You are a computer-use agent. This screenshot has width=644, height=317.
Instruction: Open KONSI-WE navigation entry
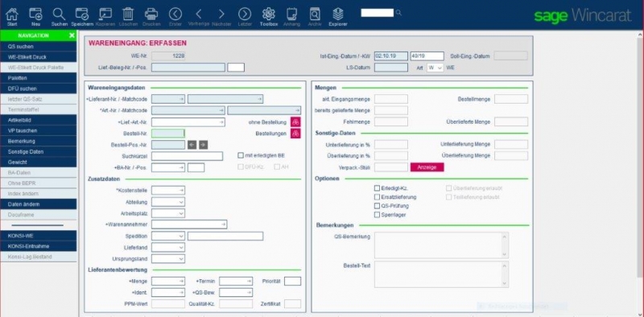[38, 236]
